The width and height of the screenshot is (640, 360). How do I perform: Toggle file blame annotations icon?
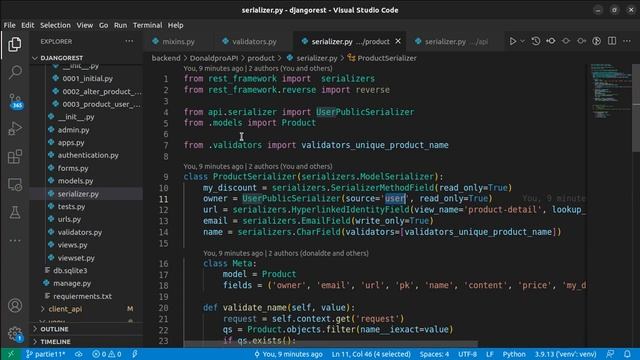click(x=596, y=41)
